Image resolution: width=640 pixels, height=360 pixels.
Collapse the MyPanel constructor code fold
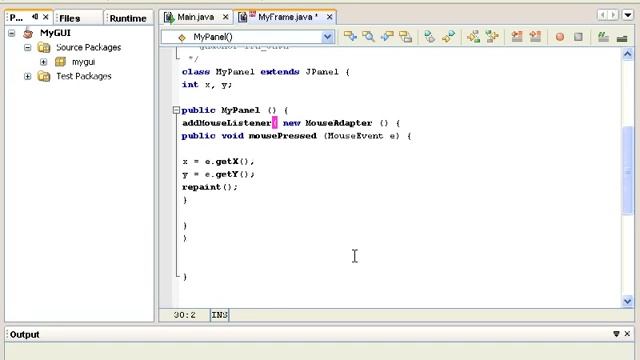(176, 110)
